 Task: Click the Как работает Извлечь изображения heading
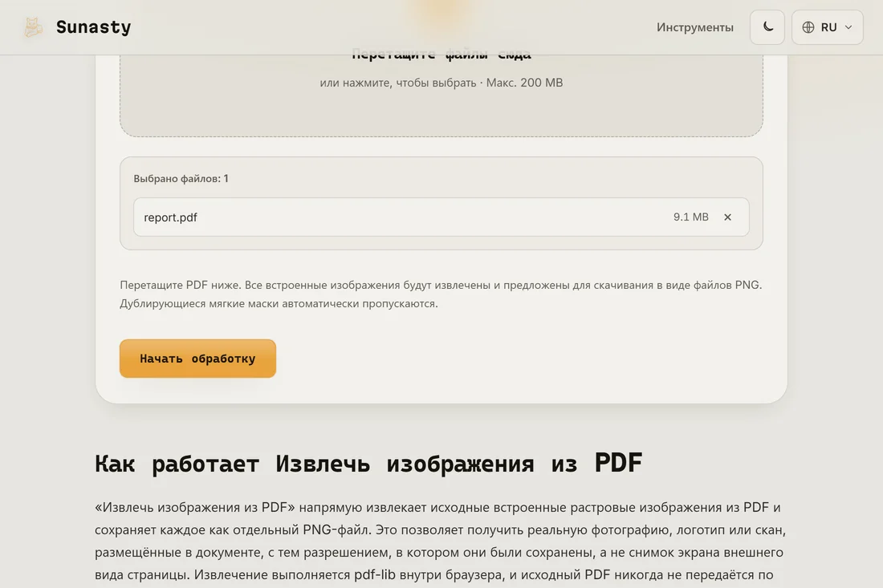[x=368, y=464]
